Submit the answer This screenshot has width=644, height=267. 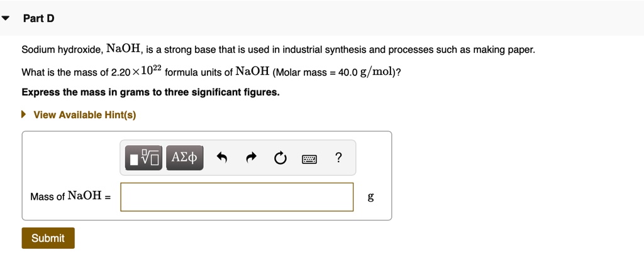tap(48, 238)
